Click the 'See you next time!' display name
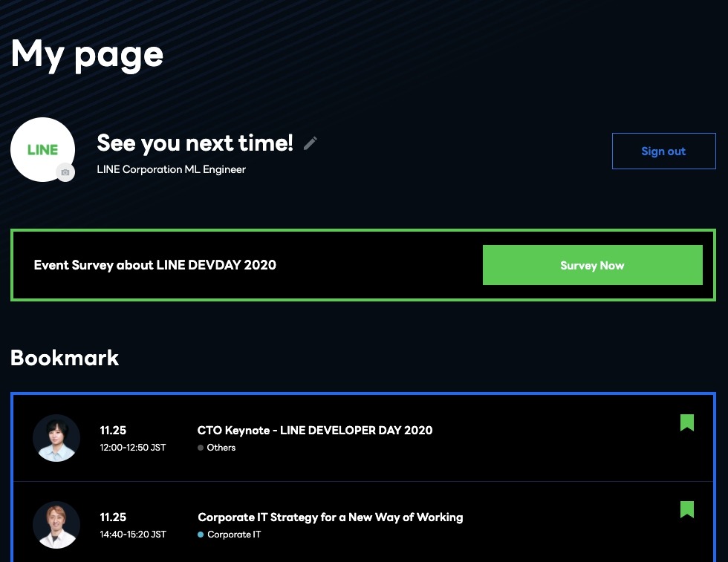The height and width of the screenshot is (562, 728). pos(195,143)
